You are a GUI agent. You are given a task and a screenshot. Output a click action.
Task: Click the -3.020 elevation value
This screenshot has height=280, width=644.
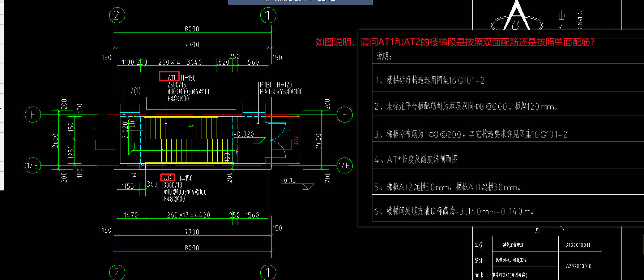tap(125, 132)
